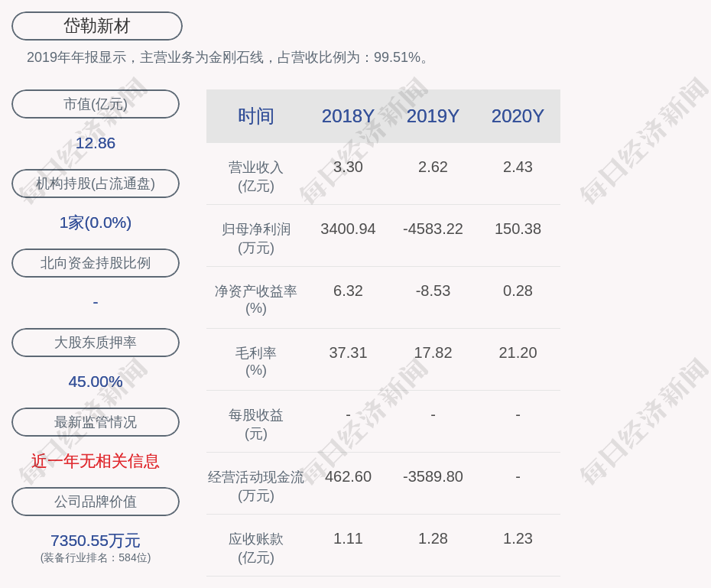Open the 北向资金持股比例 pill
This screenshot has width=711, height=588.
(96, 263)
